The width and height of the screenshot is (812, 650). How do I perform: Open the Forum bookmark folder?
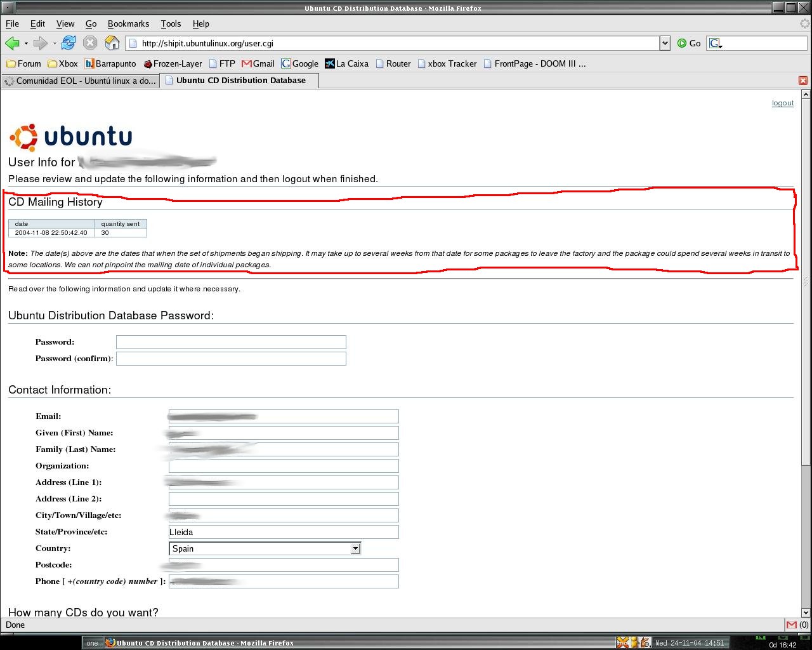[x=23, y=63]
